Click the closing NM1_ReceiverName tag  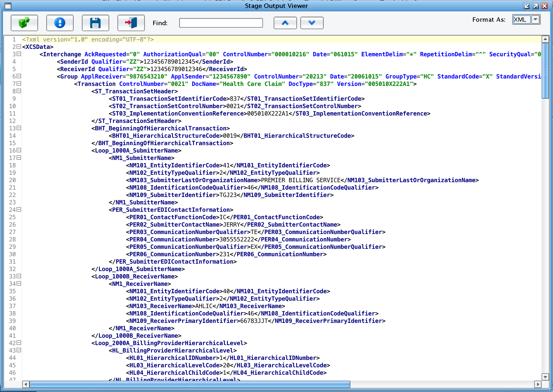pos(142,328)
